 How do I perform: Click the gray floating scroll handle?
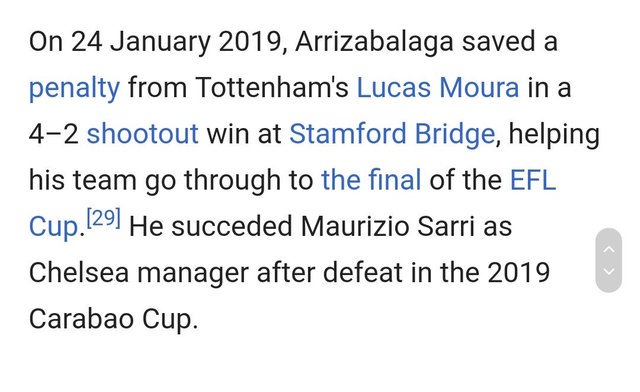click(609, 260)
